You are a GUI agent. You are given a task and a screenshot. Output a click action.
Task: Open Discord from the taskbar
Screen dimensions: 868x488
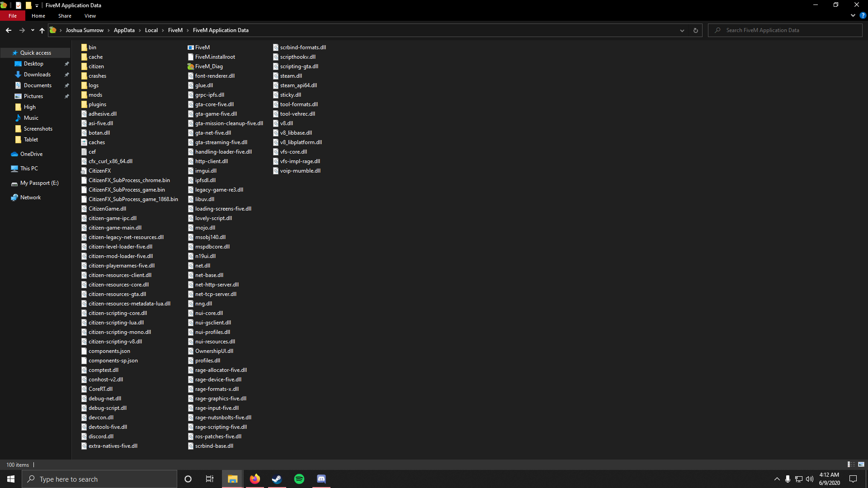pos(321,479)
